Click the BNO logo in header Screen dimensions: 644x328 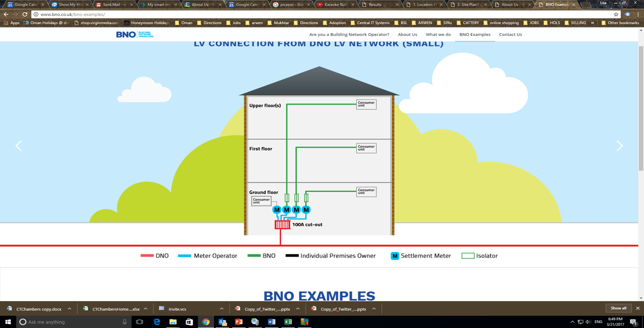(135, 35)
